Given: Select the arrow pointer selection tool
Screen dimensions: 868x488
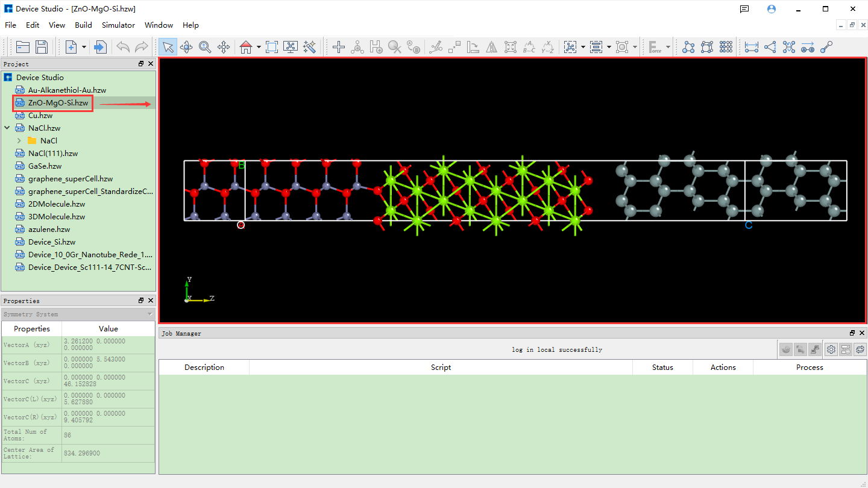Looking at the screenshot, I should [168, 47].
